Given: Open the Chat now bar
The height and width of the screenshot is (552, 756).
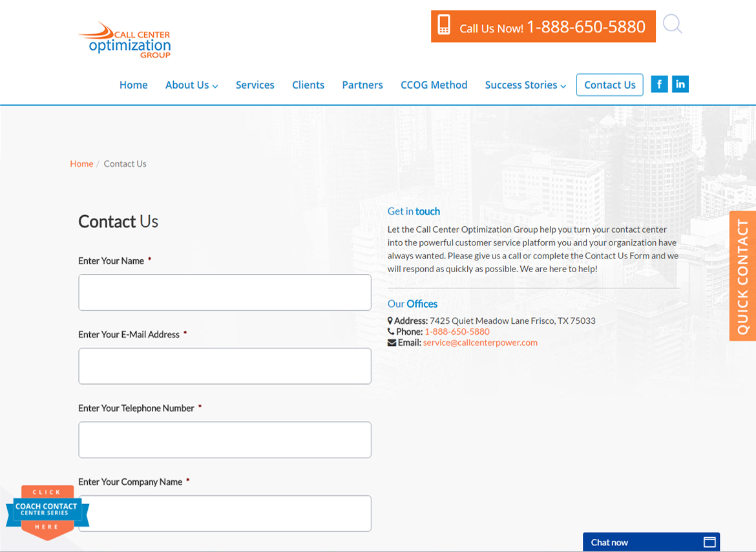Looking at the screenshot, I should (x=651, y=542).
